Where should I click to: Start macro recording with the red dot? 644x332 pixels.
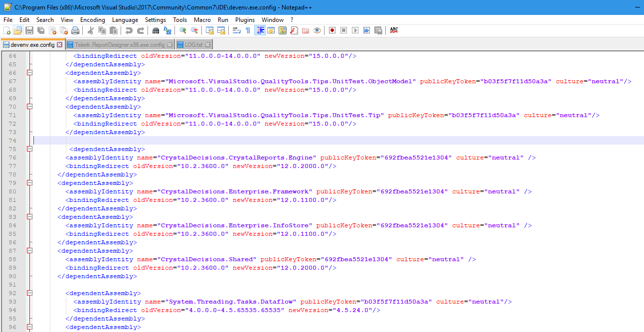(x=332, y=30)
